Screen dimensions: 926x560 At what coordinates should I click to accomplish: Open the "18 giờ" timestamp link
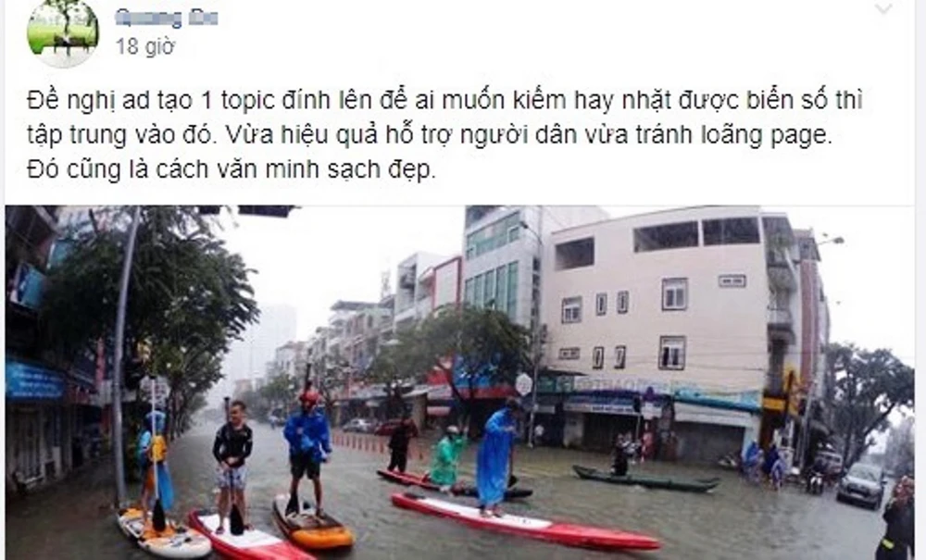[x=145, y=46]
